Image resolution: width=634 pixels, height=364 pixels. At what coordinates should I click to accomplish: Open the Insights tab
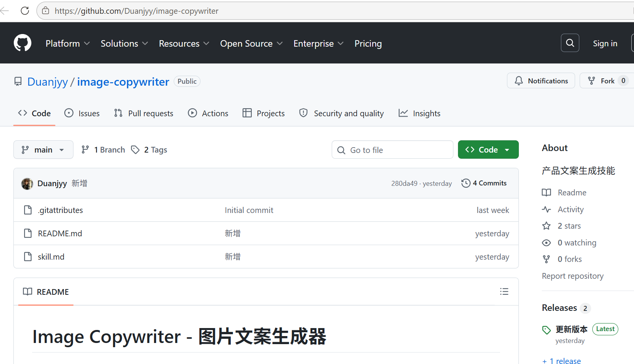419,113
